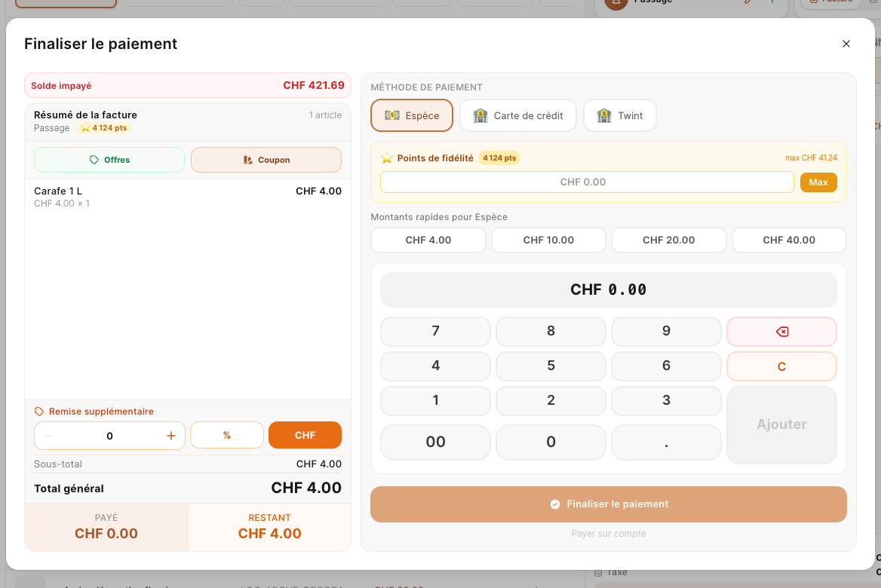Tap the decimal point key

coord(666,442)
